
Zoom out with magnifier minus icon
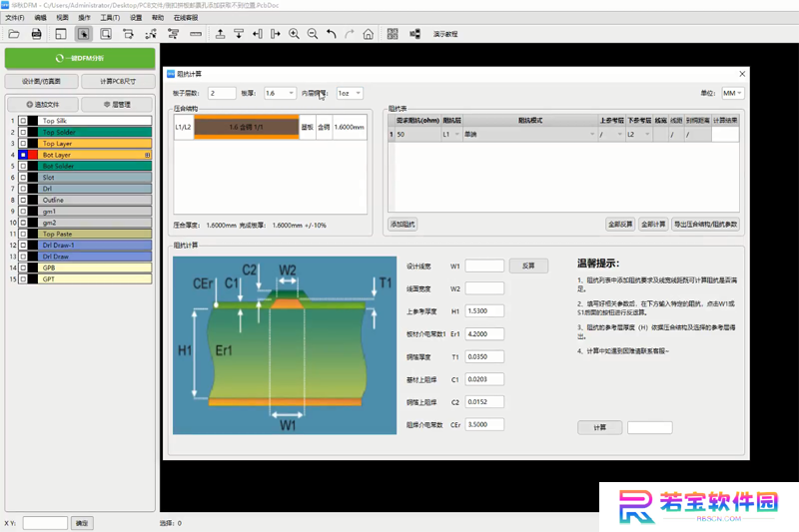313,34
